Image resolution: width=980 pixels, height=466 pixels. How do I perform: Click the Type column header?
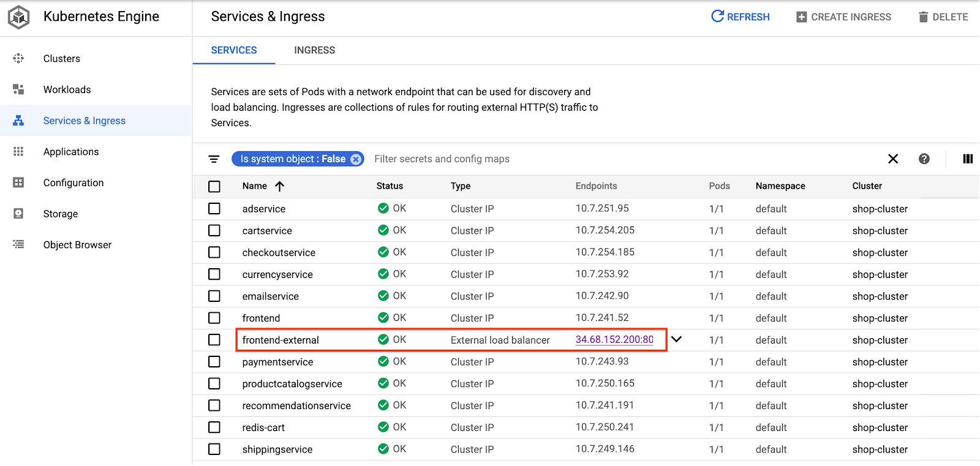(461, 186)
